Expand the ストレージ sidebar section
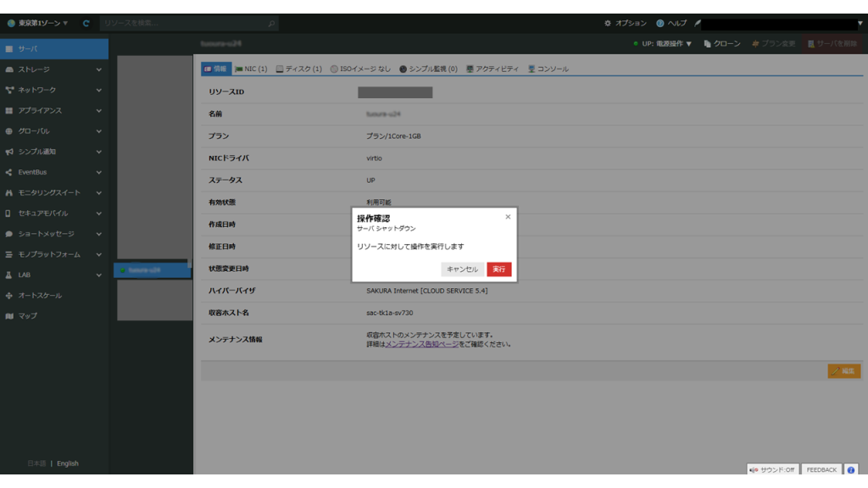Image resolution: width=868 pixels, height=488 pixels. click(x=53, y=69)
